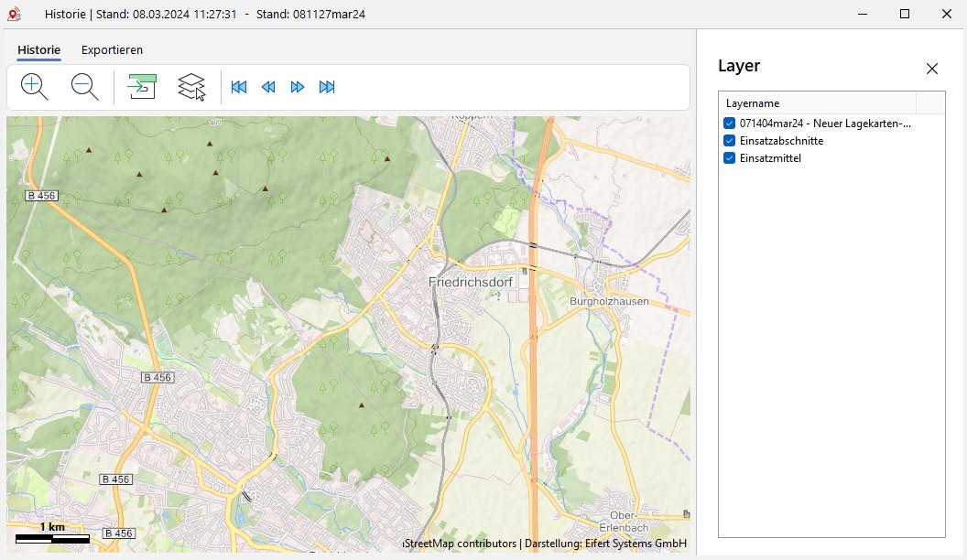Jump to the last history state
The height and width of the screenshot is (560, 967).
pos(327,87)
